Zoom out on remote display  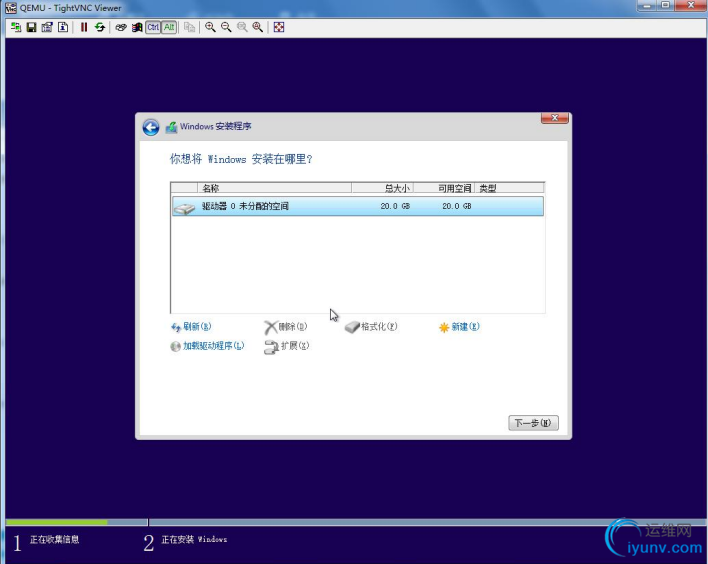click(226, 27)
